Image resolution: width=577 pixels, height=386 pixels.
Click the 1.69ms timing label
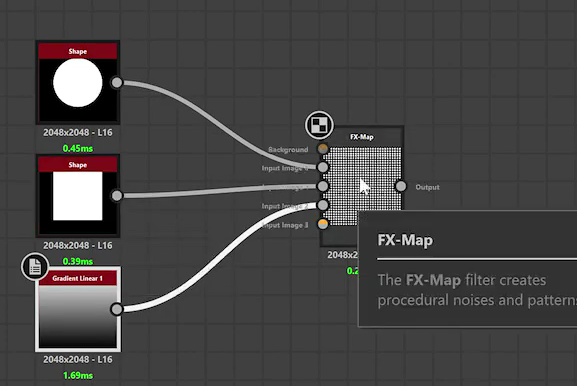pos(78,375)
